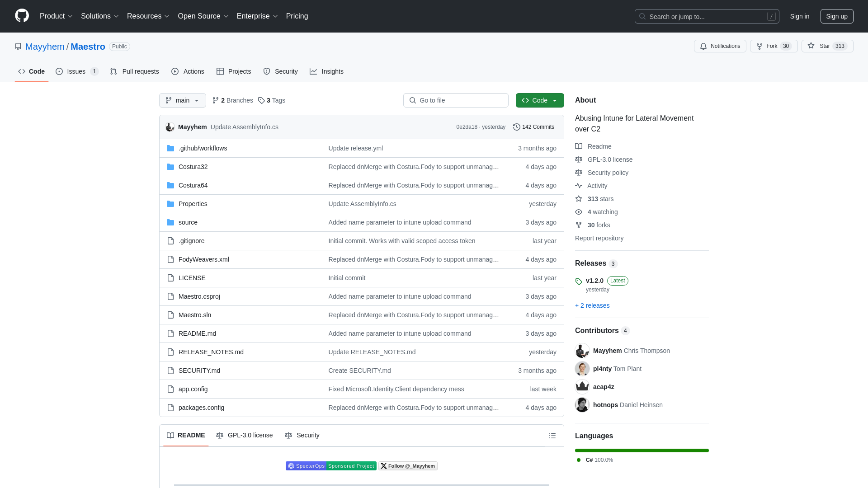
Task: Click the v1.2.0 Latest release link
Action: click(x=594, y=280)
